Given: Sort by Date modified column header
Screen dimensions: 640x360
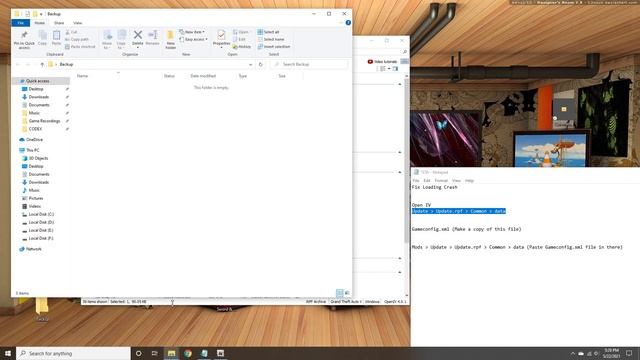Looking at the screenshot, I should coord(203,76).
